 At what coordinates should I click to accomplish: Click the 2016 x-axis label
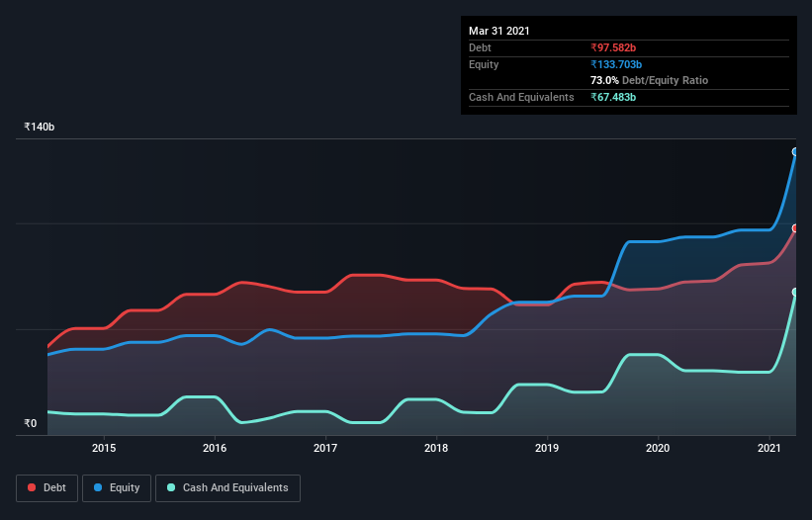click(215, 448)
